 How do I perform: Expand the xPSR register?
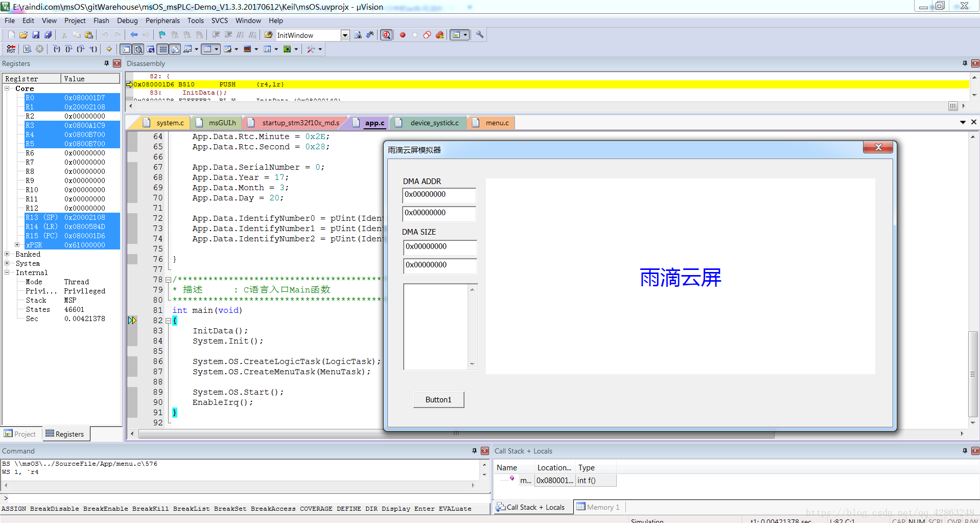point(17,244)
